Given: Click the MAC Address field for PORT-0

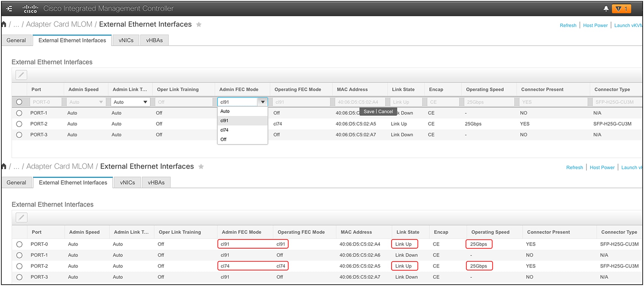Looking at the screenshot, I should tap(360, 102).
